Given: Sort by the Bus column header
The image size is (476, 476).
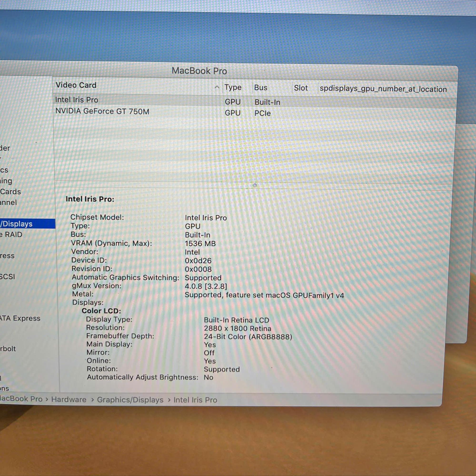Looking at the screenshot, I should [x=261, y=88].
